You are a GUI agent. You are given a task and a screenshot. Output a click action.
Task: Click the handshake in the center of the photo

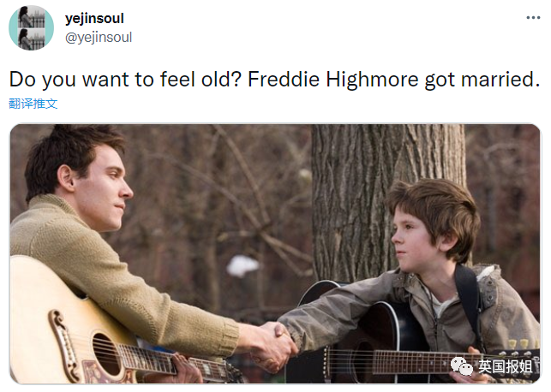(x=274, y=346)
